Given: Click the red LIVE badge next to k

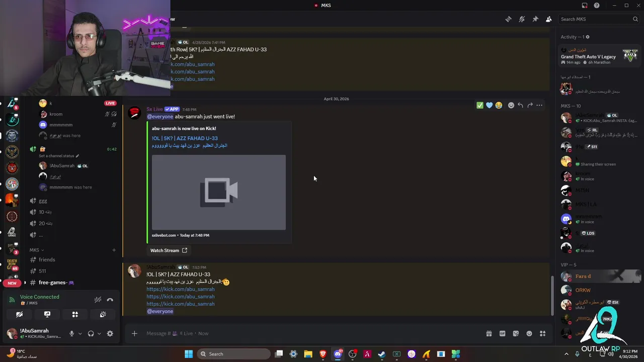Looking at the screenshot, I should click(x=110, y=103).
